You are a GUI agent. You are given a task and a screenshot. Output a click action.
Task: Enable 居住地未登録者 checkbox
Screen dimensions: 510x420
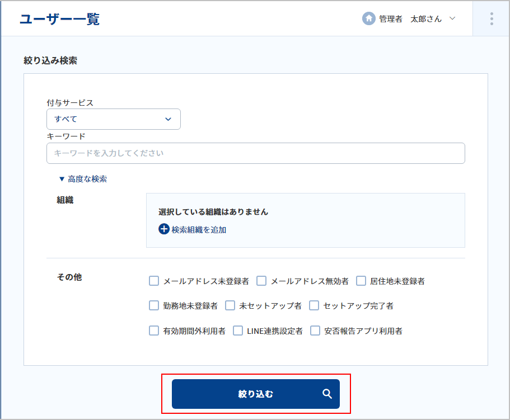pos(361,281)
